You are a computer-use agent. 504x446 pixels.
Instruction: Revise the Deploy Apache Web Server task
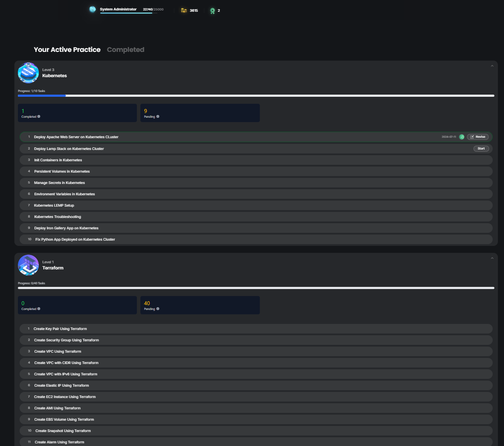pos(478,137)
